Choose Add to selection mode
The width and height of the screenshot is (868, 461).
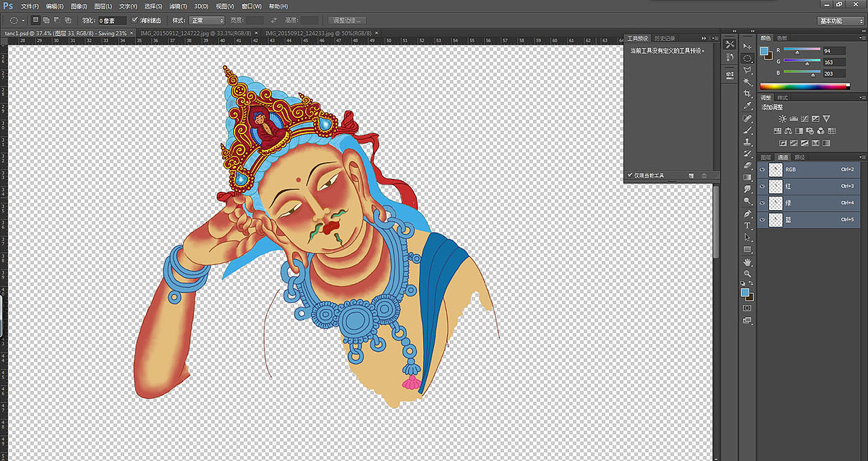(46, 20)
